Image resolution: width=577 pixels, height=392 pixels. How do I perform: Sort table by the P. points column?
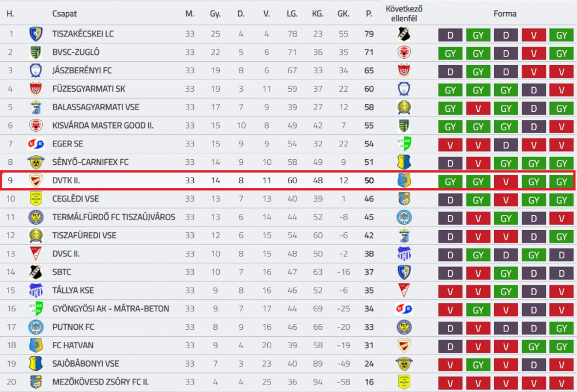(369, 14)
